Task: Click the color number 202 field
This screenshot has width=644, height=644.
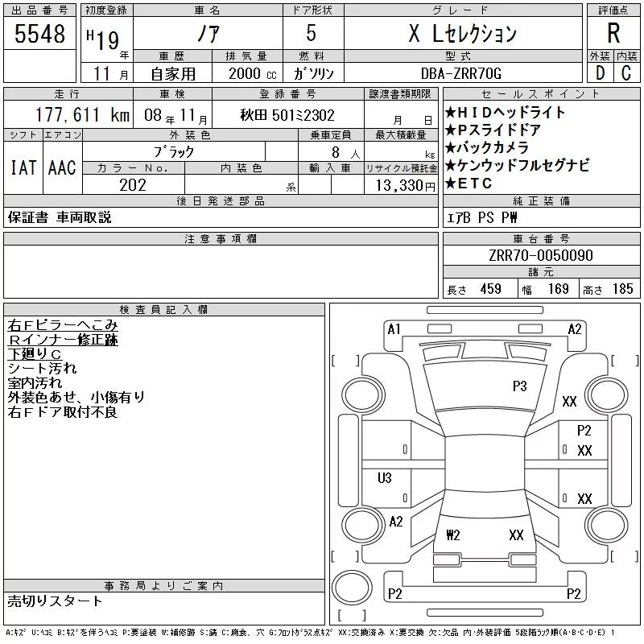Action: [133, 185]
